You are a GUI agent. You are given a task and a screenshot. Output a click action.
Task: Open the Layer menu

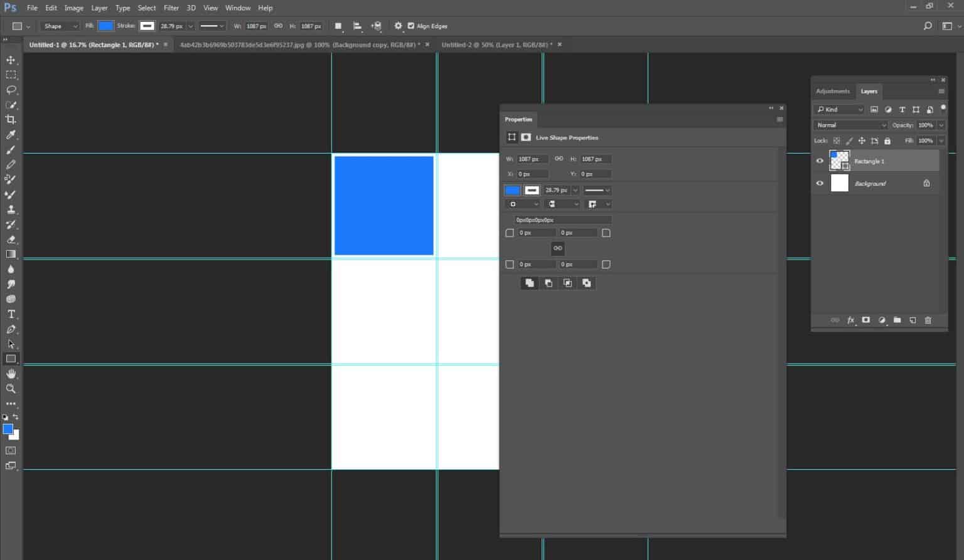[99, 8]
